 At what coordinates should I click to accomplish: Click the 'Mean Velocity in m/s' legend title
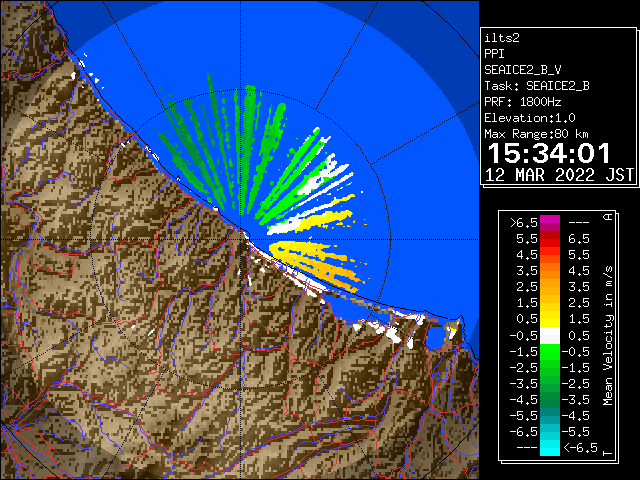click(608, 336)
